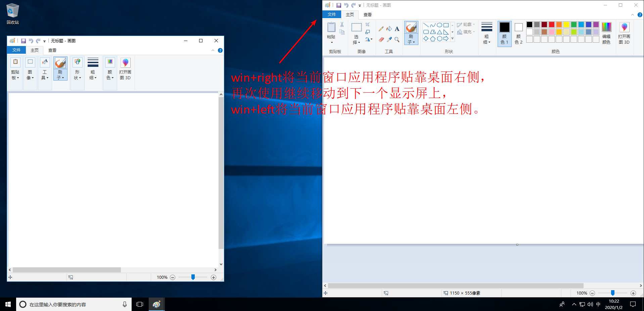
Task: Select the Rounded rectangle shape
Action: pos(426,32)
